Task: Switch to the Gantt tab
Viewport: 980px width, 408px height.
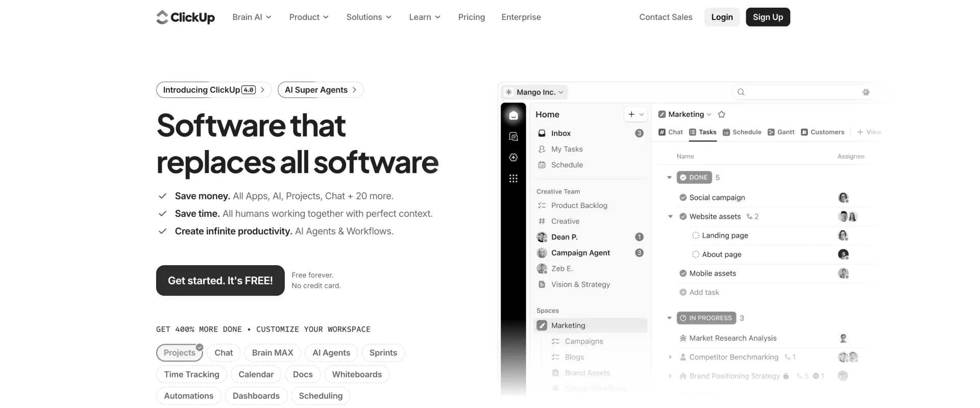Action: 781,132
